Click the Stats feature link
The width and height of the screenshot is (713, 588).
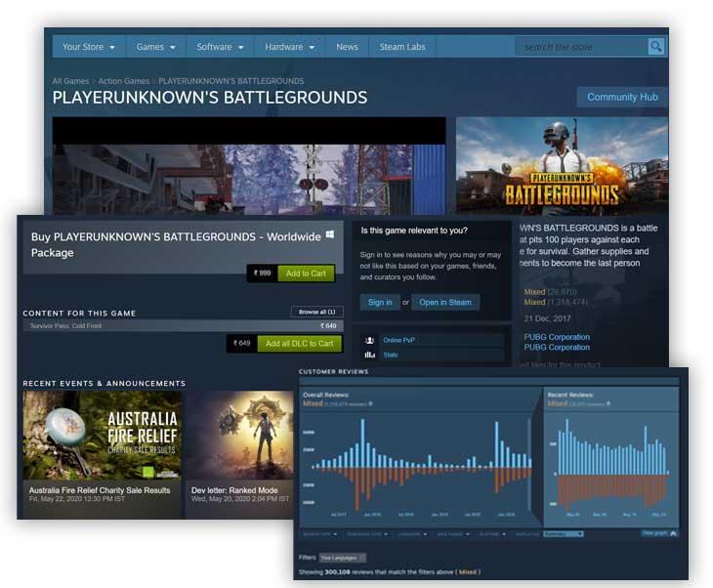391,355
